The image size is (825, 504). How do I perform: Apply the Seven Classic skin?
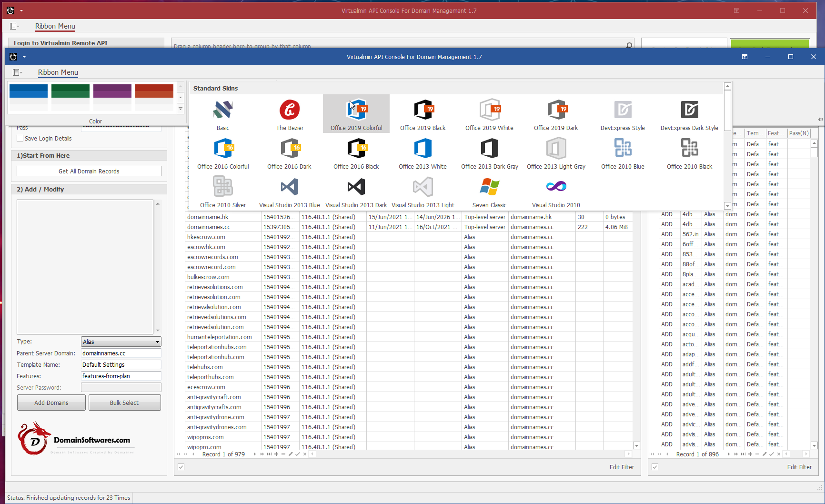490,191
